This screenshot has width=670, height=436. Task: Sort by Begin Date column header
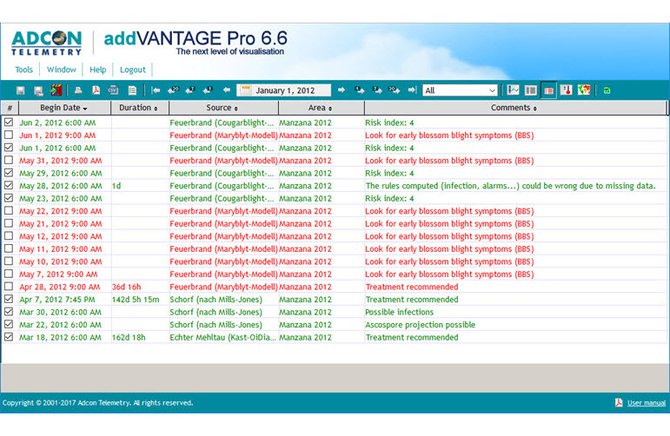(x=65, y=108)
